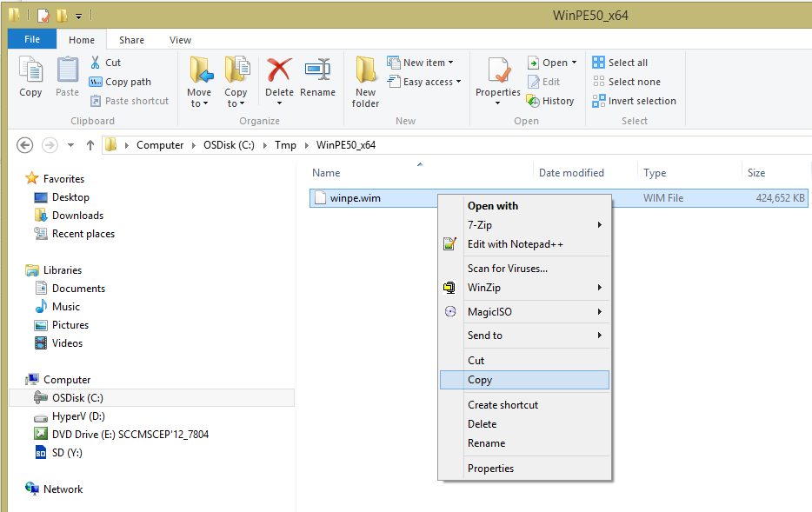Expand chevron after Tmp in address bar
This screenshot has height=512, width=812.
click(306, 145)
